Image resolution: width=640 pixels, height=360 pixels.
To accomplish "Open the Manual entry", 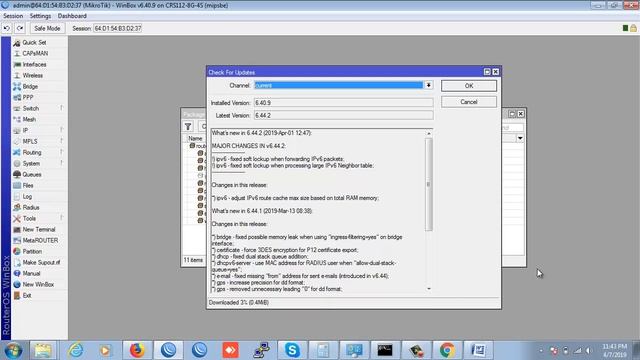I will [x=31, y=274].
